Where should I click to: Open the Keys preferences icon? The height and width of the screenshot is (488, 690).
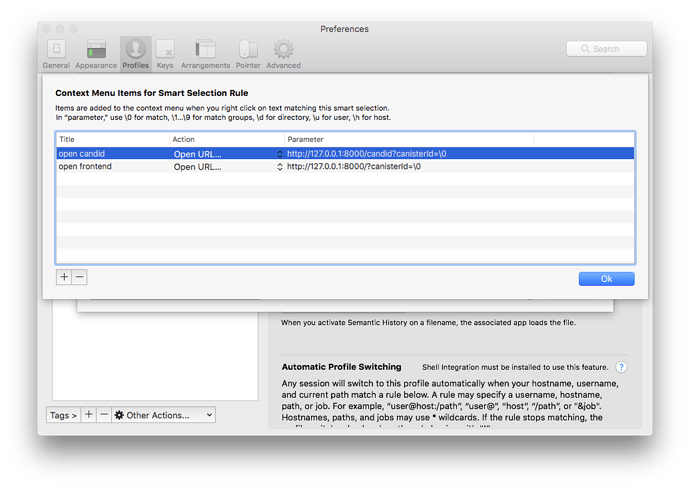165,54
